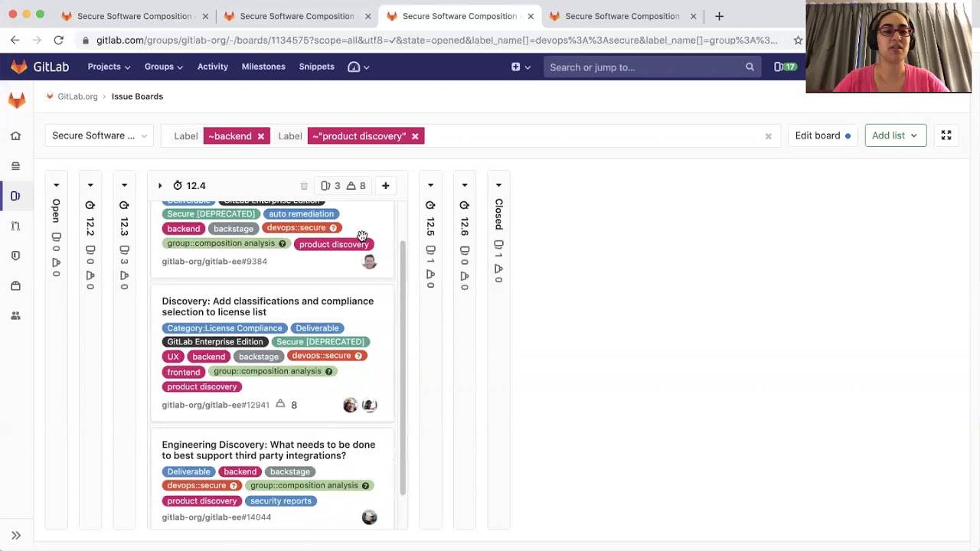
Task: Expand the Open list column
Action: click(56, 185)
